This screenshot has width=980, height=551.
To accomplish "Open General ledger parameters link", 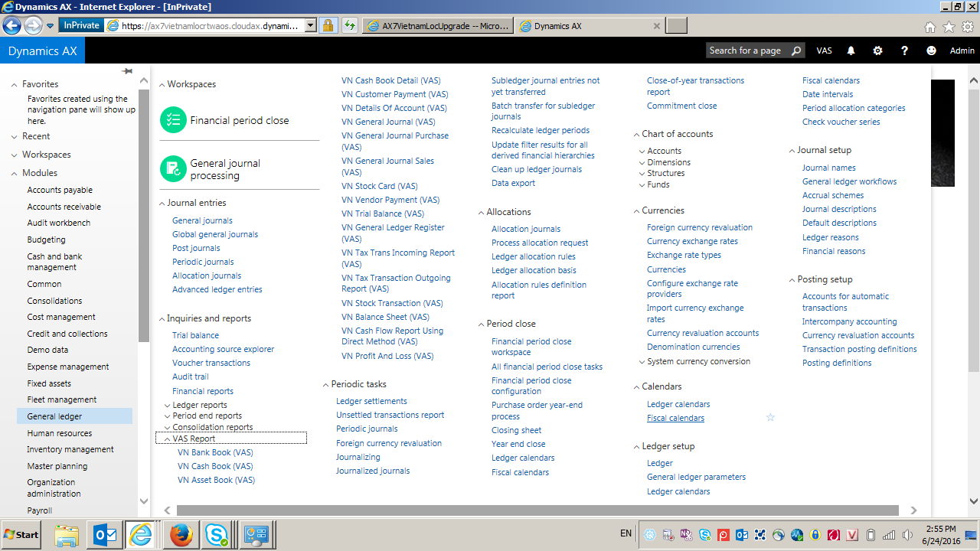I will pos(696,477).
